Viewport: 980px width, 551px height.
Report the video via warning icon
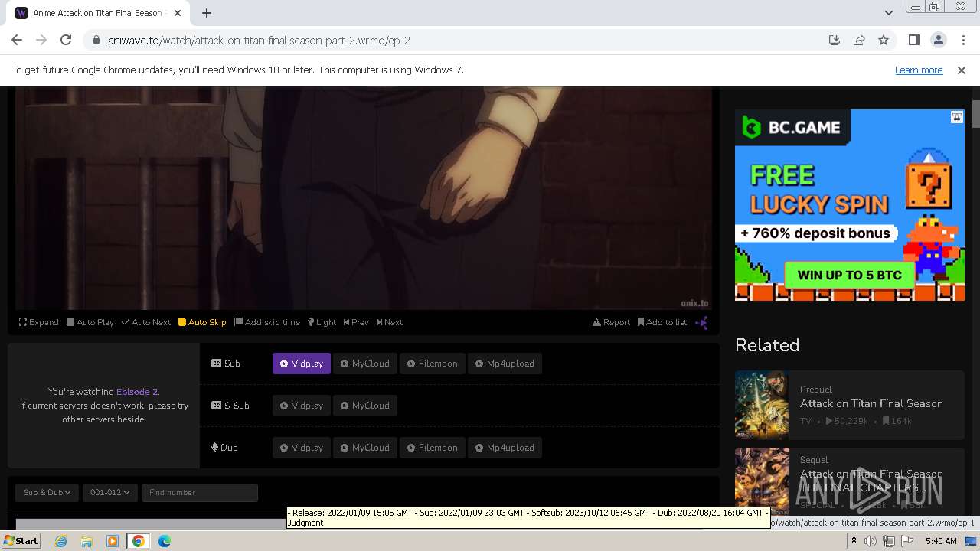[611, 322]
